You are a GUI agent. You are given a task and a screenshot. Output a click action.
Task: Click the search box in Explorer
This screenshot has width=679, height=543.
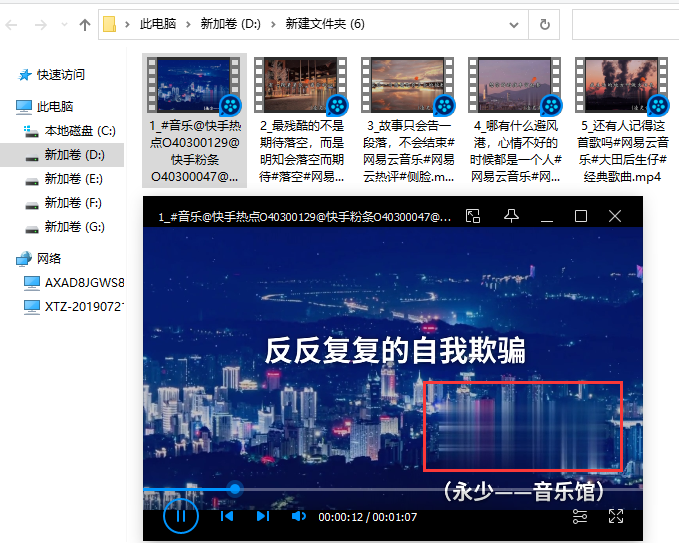tap(626, 24)
